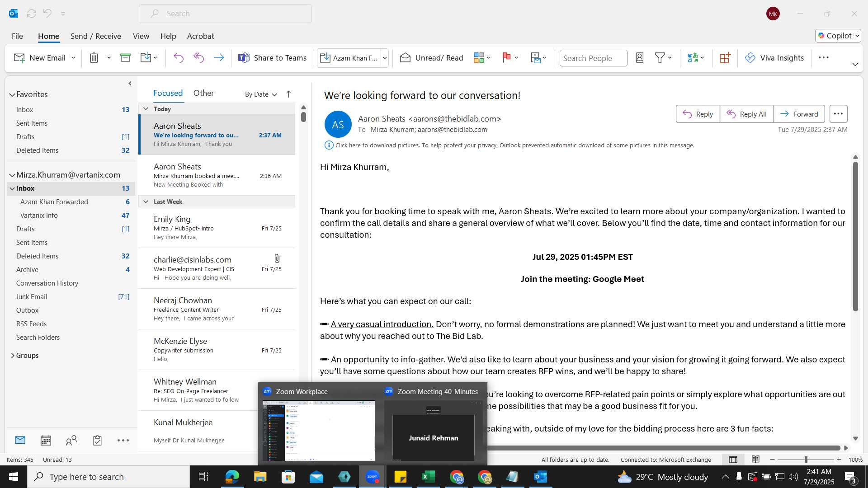The image size is (868, 488).
Task: Open Excel from the taskbar
Action: (428, 477)
